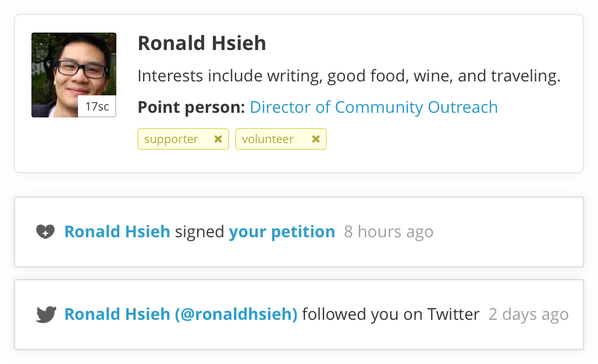Open Ronald Hsieh (@ronaldhsieh) Twitter link
Screen dimensions: 598x364
pyautogui.click(x=181, y=315)
